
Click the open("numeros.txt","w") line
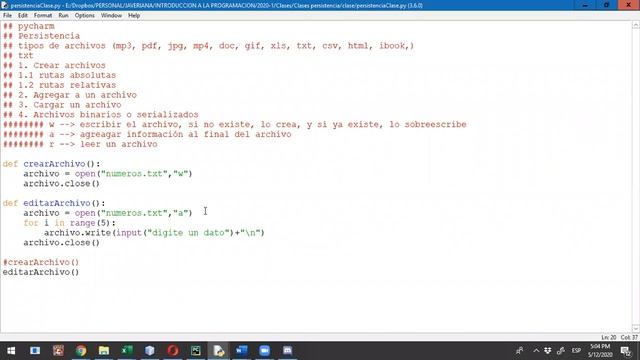(108, 174)
